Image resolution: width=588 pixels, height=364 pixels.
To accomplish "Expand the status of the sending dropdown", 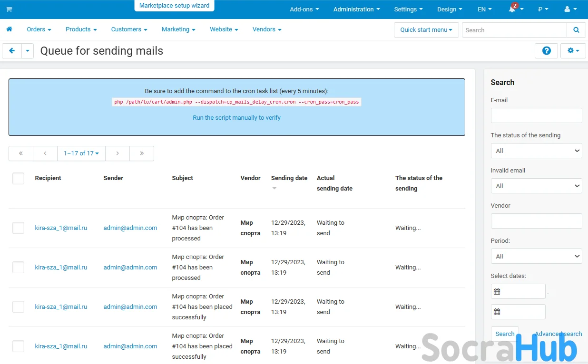I will tap(536, 151).
